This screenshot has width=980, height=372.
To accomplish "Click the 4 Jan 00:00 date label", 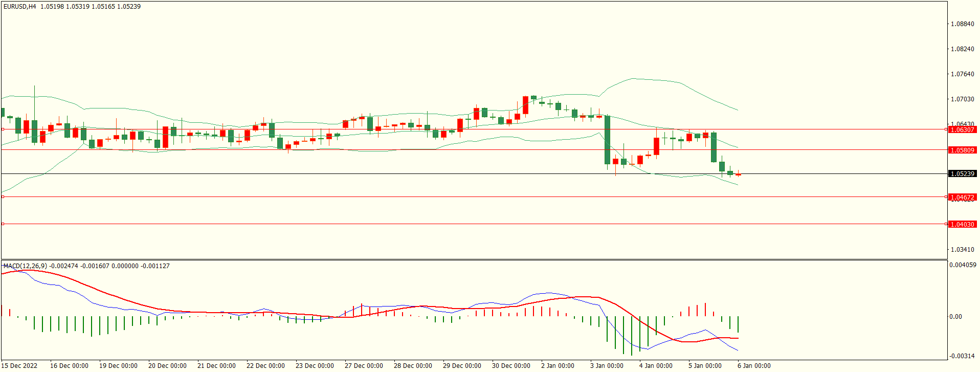I will (x=656, y=366).
